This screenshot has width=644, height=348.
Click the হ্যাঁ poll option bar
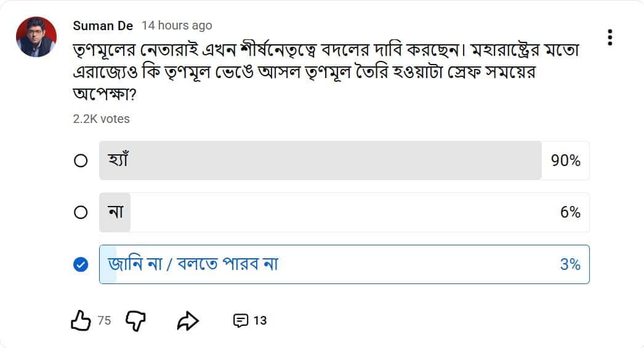coord(344,160)
